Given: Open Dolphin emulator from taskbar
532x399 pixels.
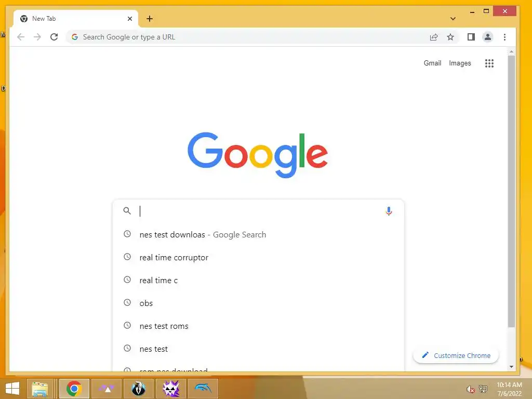Looking at the screenshot, I should 203,389.
